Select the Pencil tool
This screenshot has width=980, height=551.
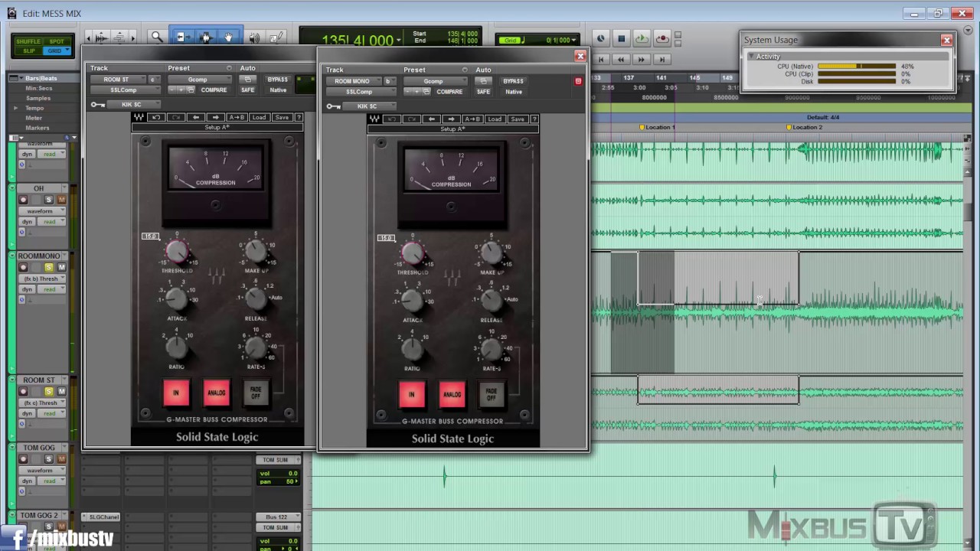point(276,37)
